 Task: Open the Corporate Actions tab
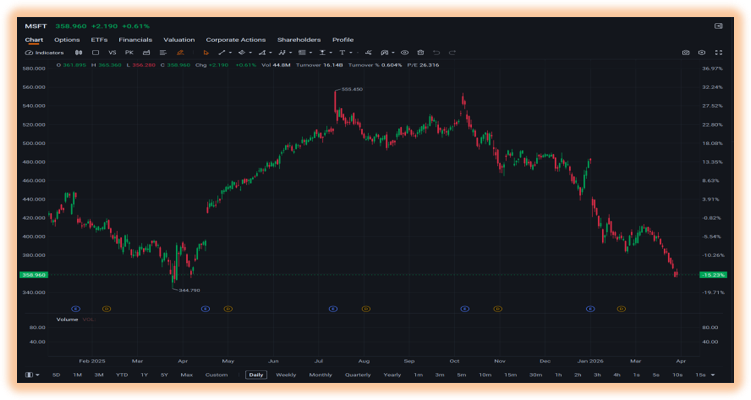click(x=236, y=40)
